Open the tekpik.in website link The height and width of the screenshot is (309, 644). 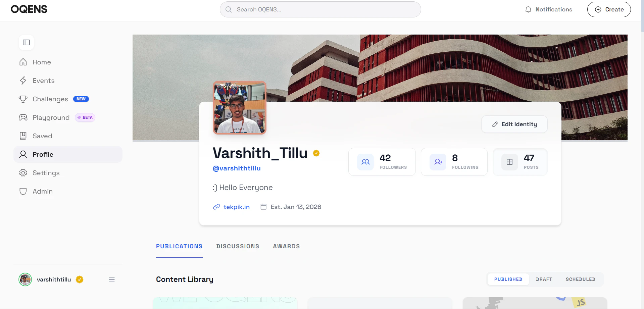236,207
